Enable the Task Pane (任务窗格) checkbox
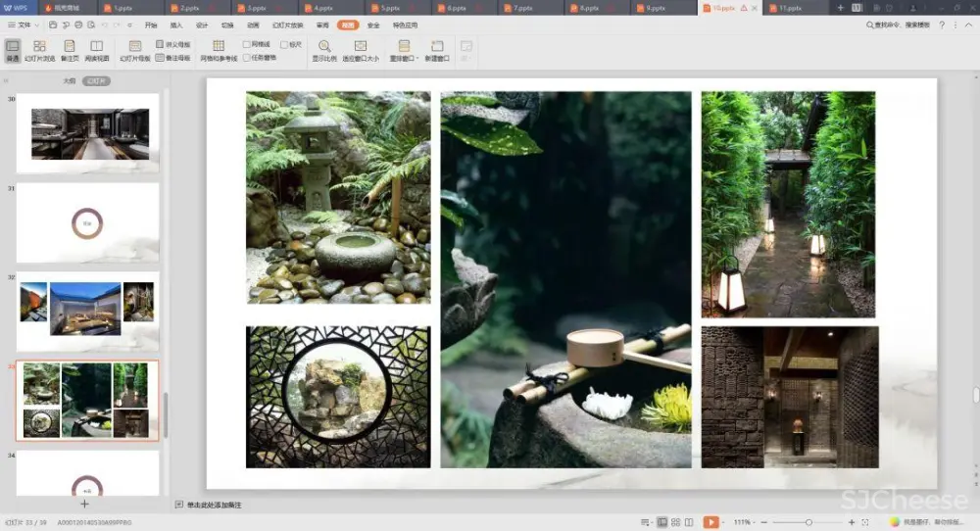Screen dimensions: 980x531 point(247,58)
